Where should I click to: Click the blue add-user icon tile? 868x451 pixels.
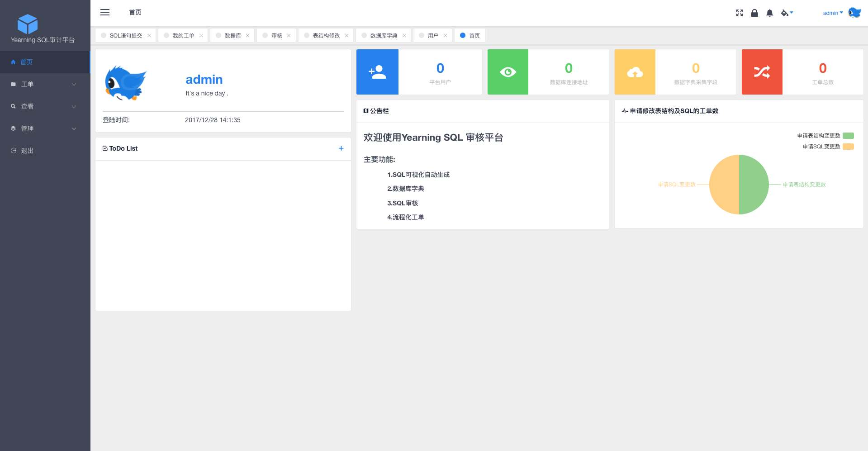point(377,72)
